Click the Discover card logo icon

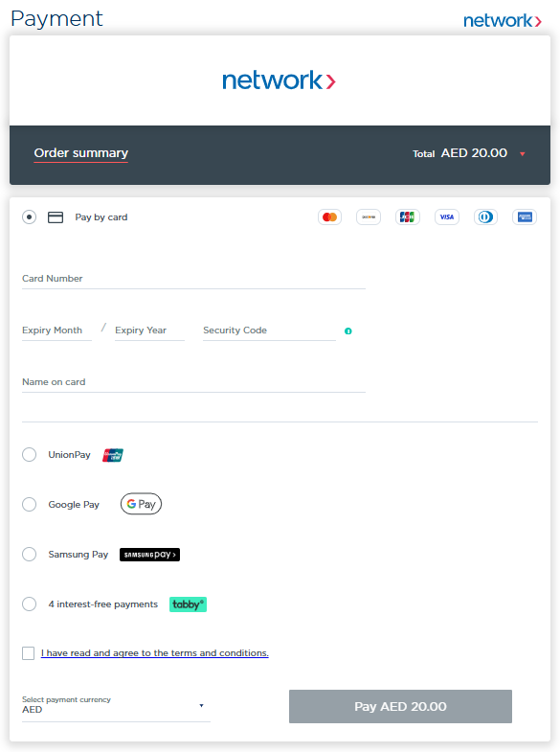(369, 217)
